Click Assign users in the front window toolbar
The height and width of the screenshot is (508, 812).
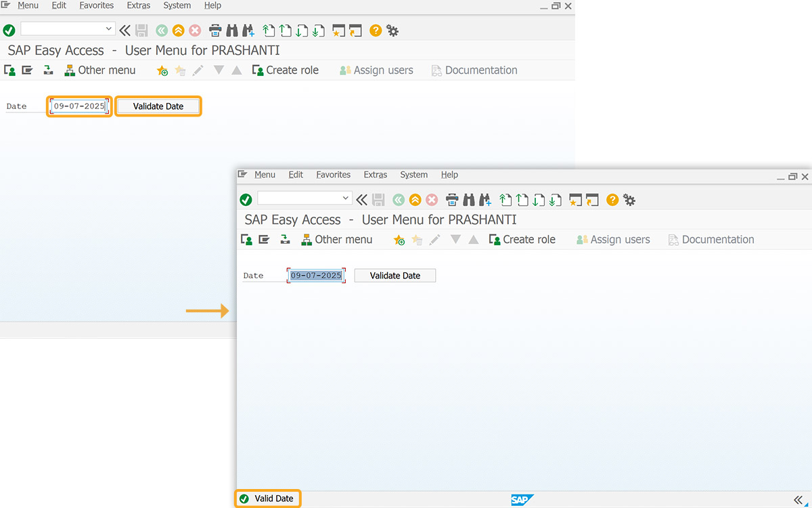coord(612,240)
